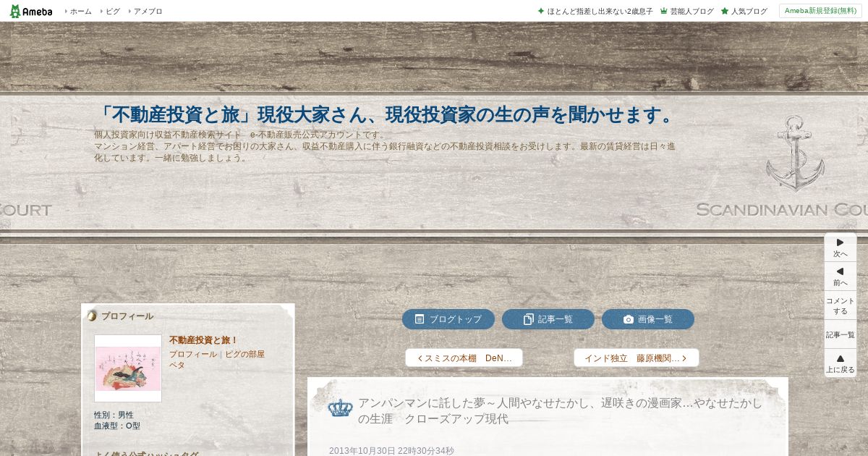This screenshot has width=868, height=456.
Task: Click the camera icon in 画像一覧 button
Action: click(629, 319)
